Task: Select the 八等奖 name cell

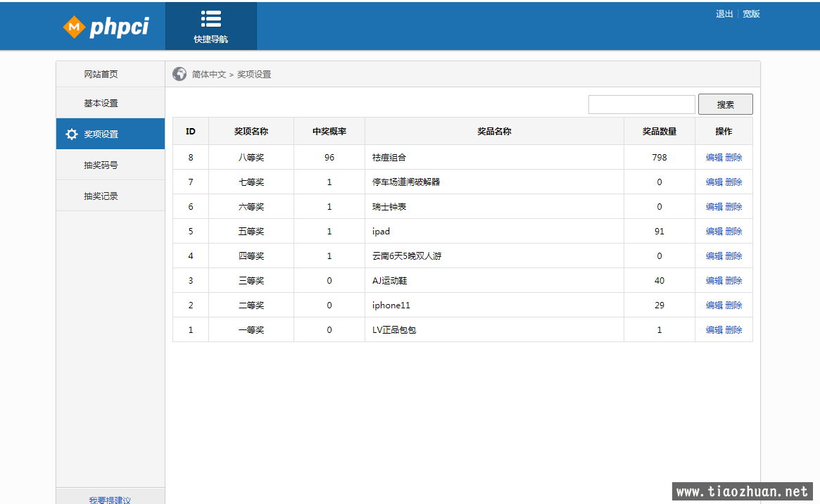Action: [251, 158]
